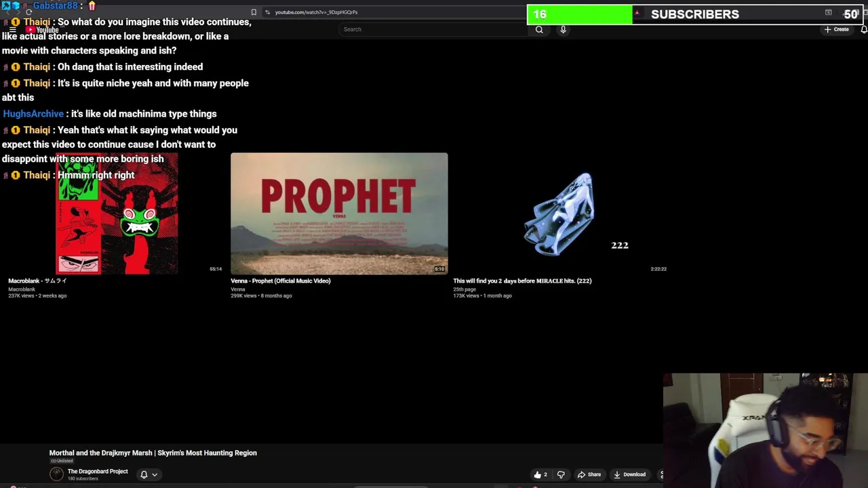Image resolution: width=868 pixels, height=488 pixels.
Task: Open the '25th page' channel link
Action: (x=465, y=289)
